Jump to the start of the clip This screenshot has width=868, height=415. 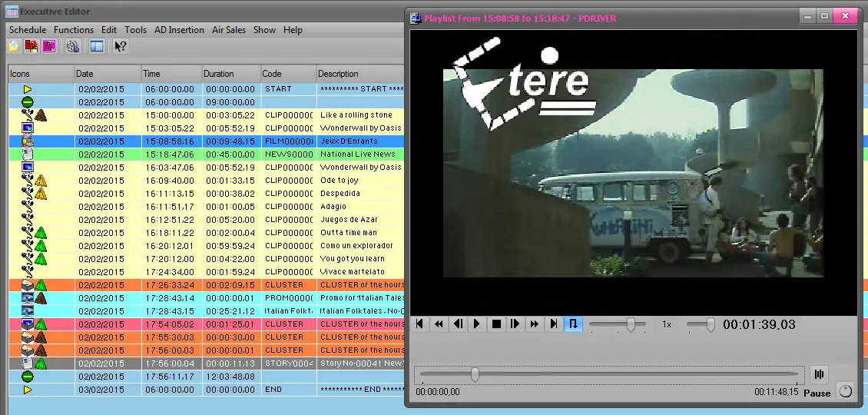pos(419,324)
